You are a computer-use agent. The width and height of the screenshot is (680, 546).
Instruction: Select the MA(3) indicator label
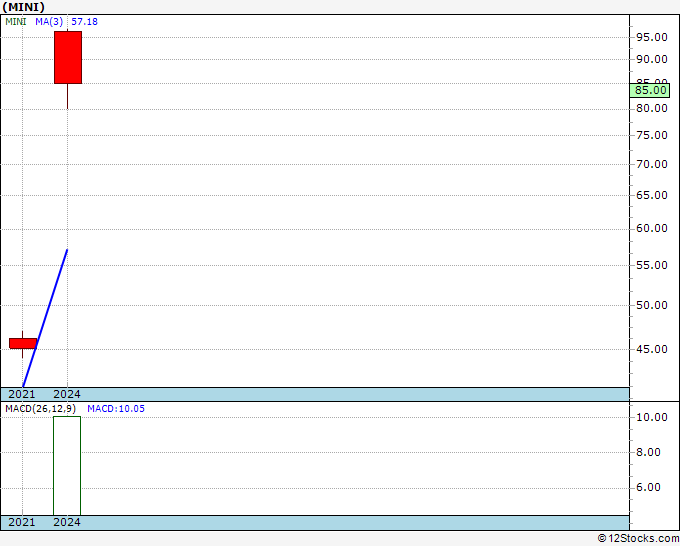[49, 22]
